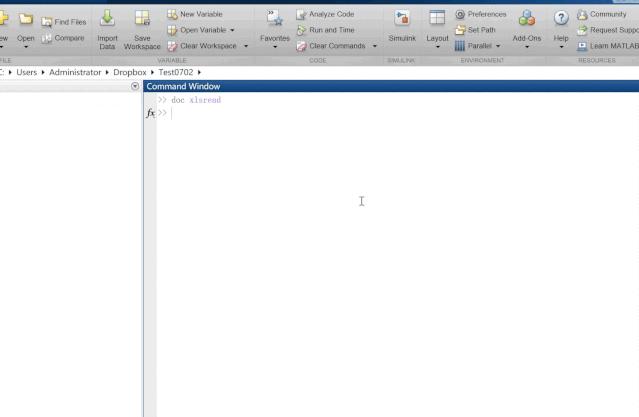The image size is (639, 417).
Task: Open the Preferences gear
Action: (460, 15)
